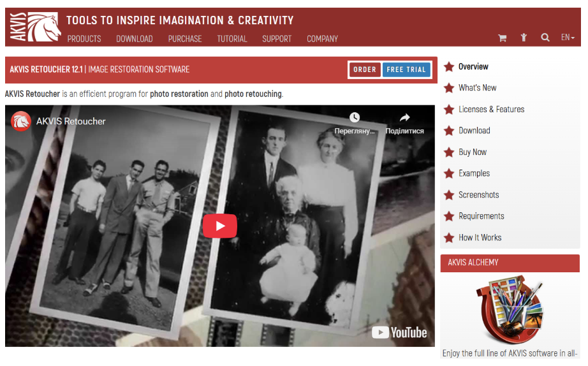Play the AKVIS Retoucher YouTube video
Screen dimensions: 588x366
[x=220, y=226]
